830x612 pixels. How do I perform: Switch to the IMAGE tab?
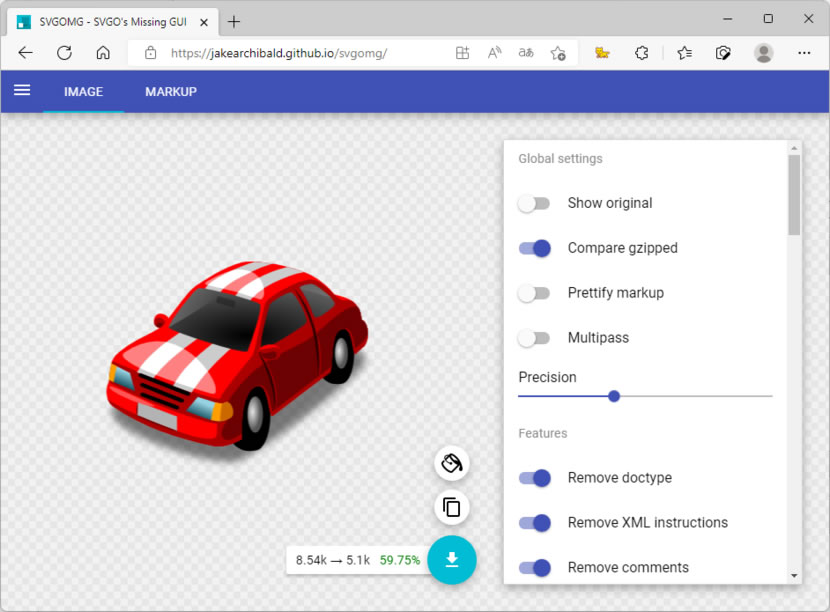(x=84, y=92)
